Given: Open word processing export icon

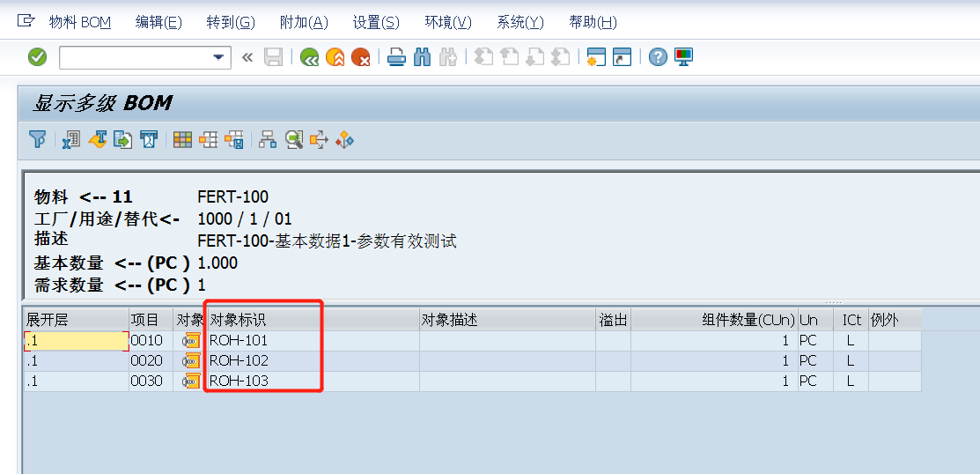Looking at the screenshot, I should pos(97,139).
